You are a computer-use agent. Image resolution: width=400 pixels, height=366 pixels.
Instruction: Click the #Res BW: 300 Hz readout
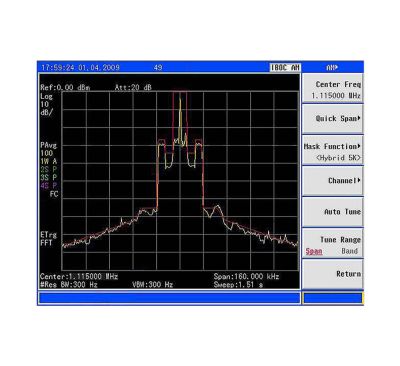tap(69, 284)
